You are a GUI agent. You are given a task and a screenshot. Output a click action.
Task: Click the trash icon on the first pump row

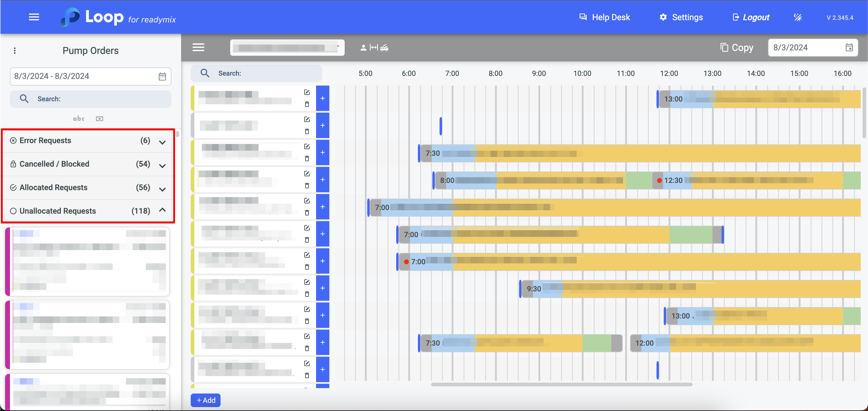(x=307, y=105)
